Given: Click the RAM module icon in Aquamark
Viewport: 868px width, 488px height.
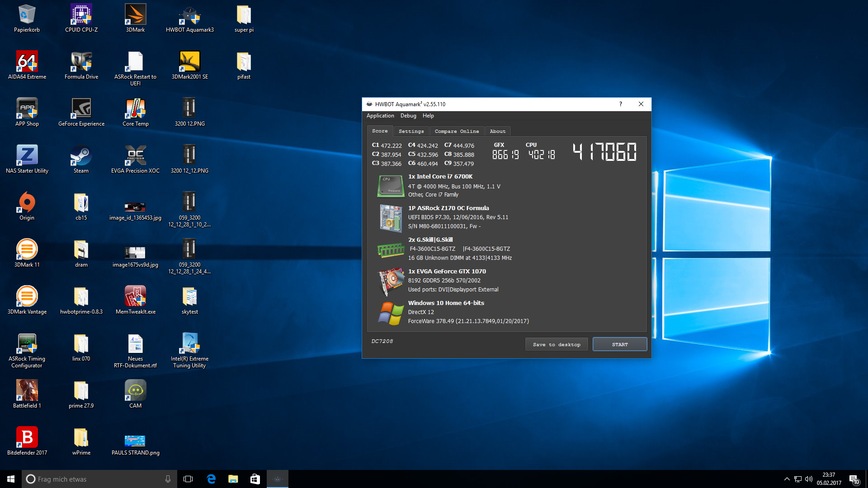Looking at the screenshot, I should [391, 250].
